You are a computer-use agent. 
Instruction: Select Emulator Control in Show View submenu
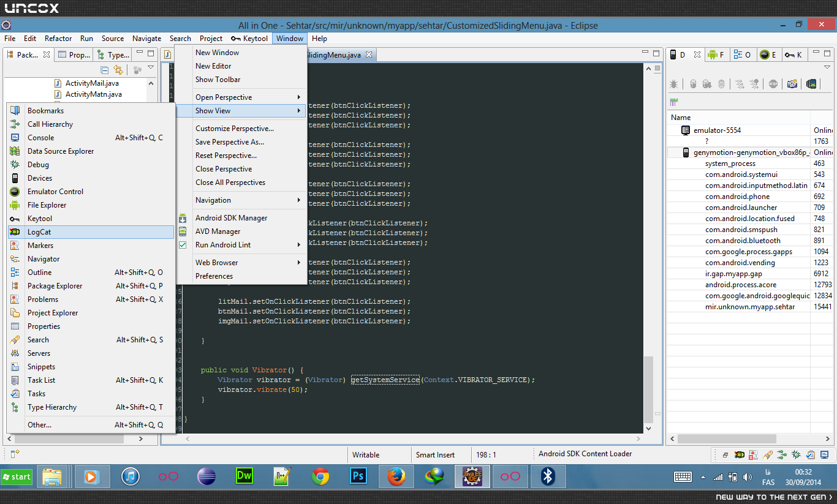91,192
